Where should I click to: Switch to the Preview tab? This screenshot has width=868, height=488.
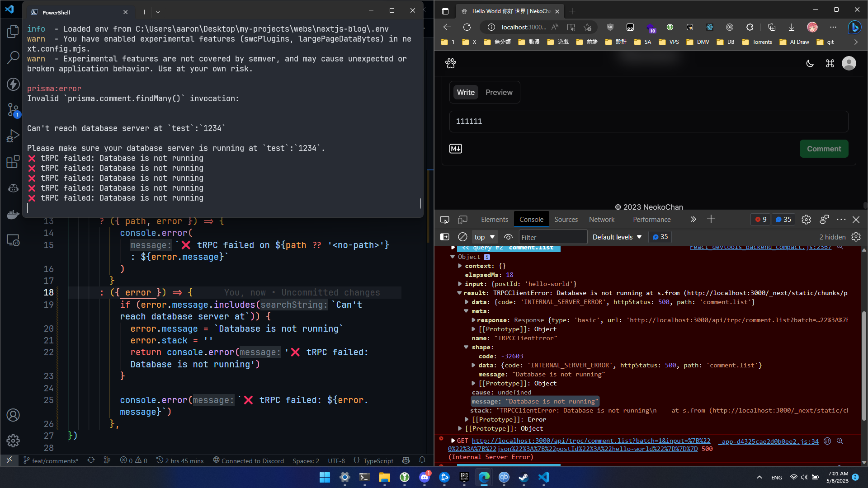[499, 92]
